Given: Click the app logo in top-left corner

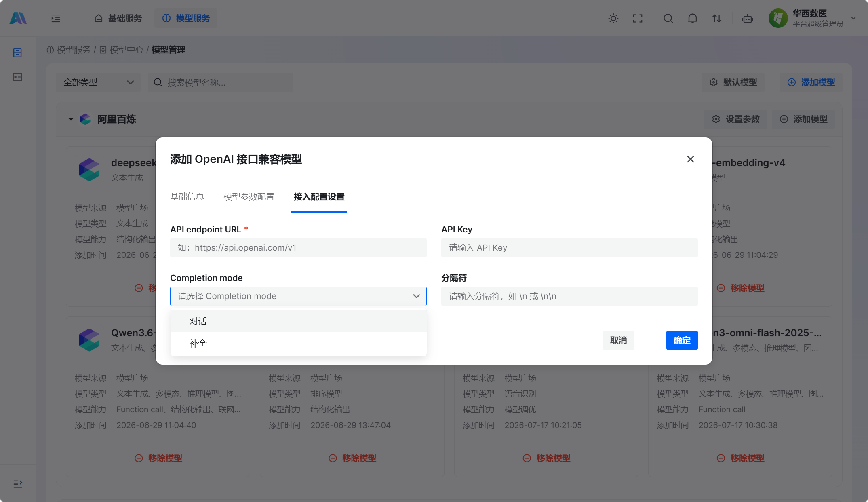Looking at the screenshot, I should [18, 18].
